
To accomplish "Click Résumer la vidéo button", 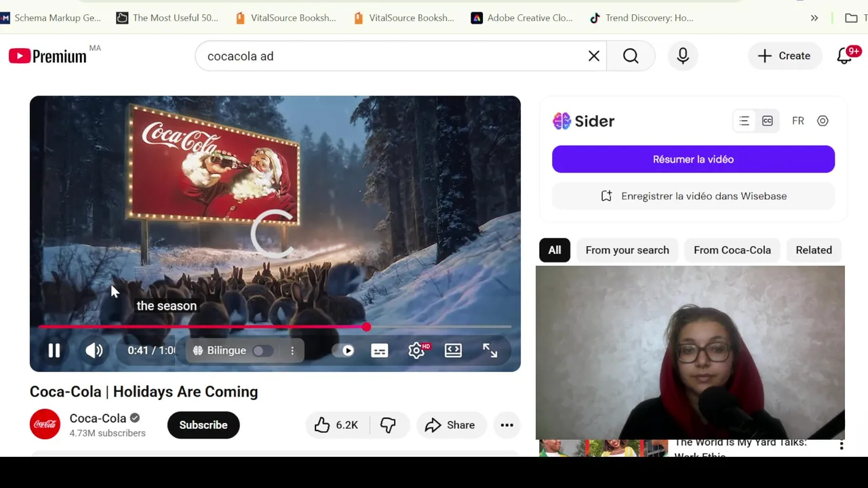I will (693, 159).
